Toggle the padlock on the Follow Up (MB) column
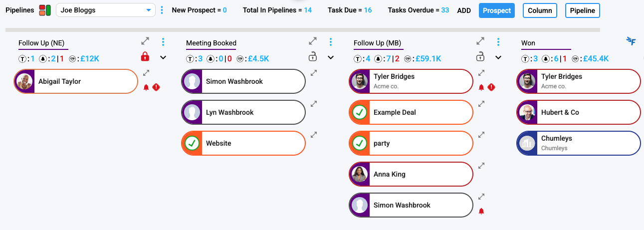644x230 pixels. click(480, 56)
